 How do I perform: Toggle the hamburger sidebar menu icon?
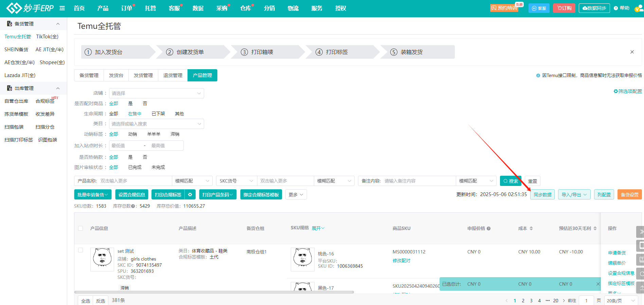pyautogui.click(x=62, y=8)
